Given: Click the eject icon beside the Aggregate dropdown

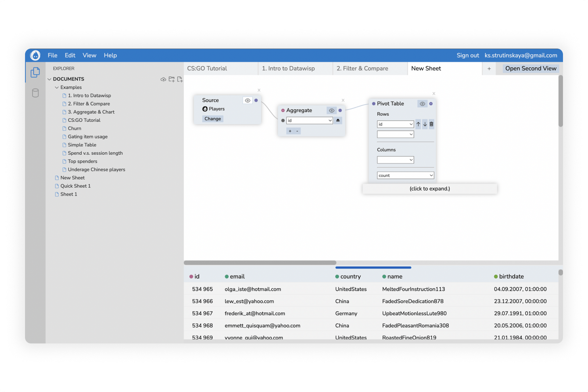Looking at the screenshot, I should 338,120.
